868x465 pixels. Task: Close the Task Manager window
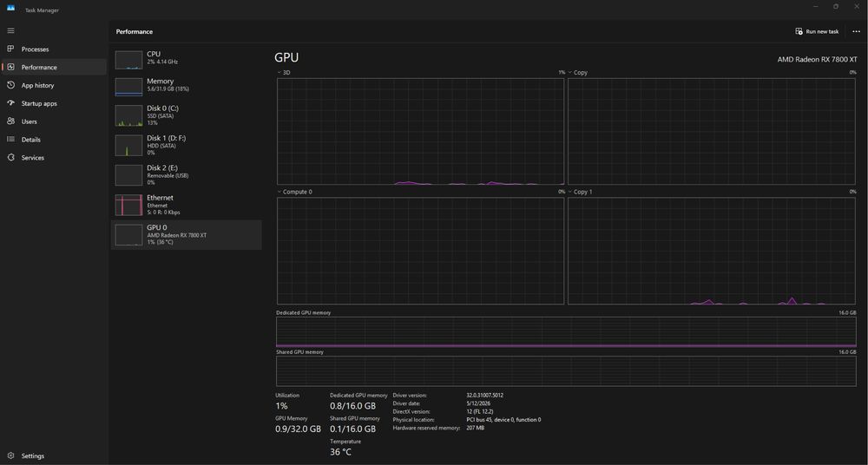click(x=857, y=6)
